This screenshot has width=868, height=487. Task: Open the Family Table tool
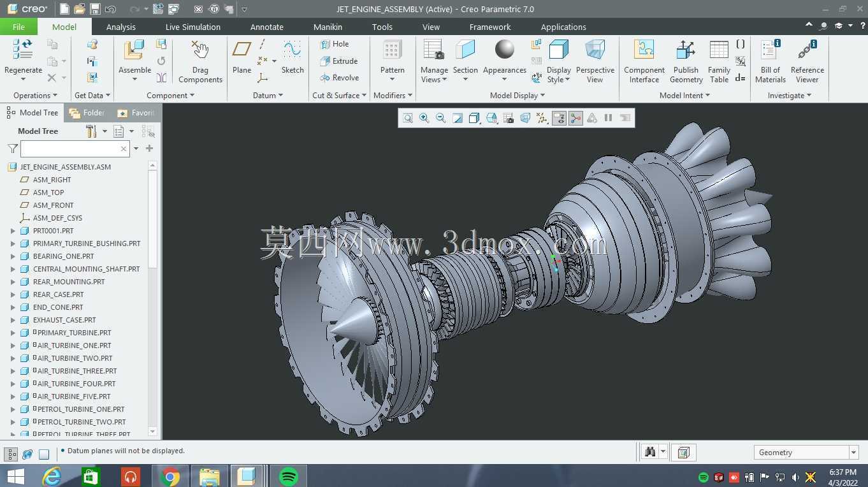[719, 62]
